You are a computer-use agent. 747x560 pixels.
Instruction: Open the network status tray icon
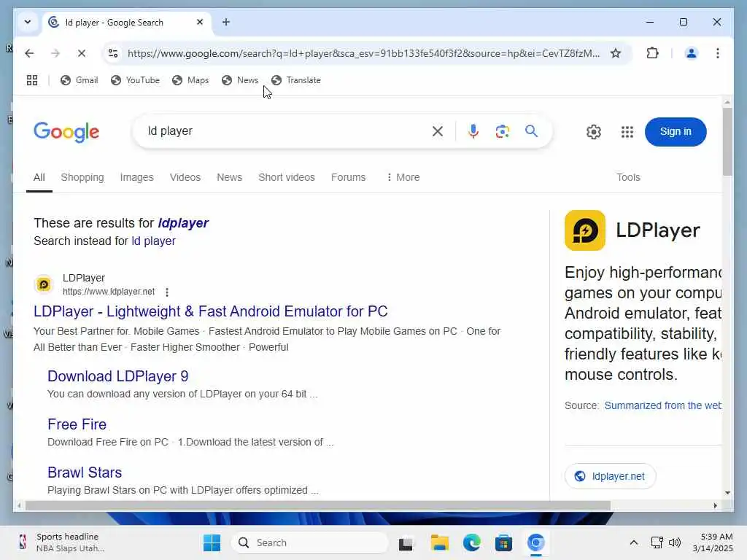[x=657, y=542]
